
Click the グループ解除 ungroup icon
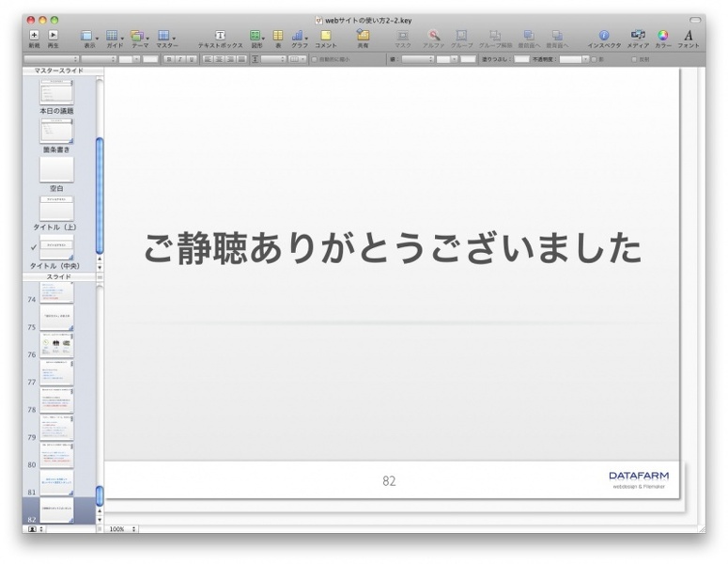(x=495, y=36)
